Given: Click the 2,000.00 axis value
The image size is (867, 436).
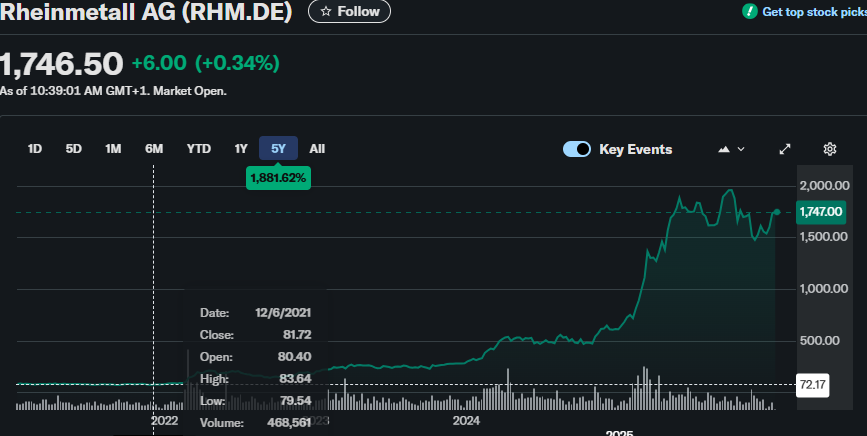Looking at the screenshot, I should 824,186.
